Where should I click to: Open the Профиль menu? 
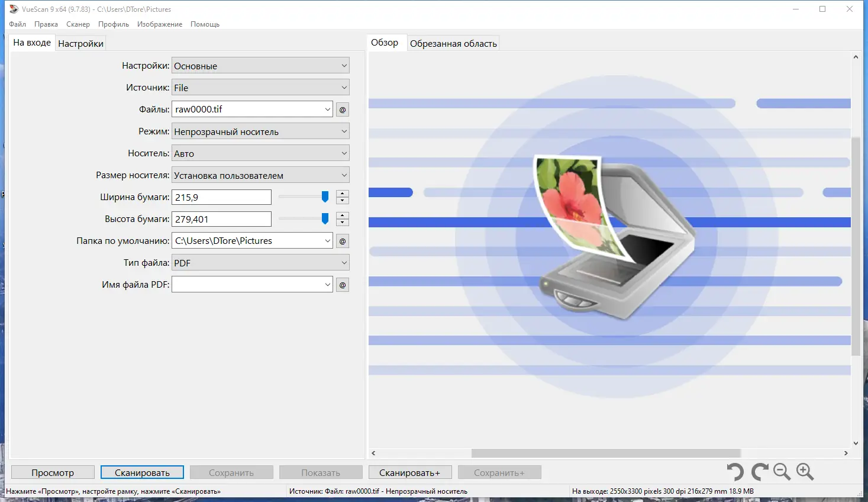pyautogui.click(x=114, y=24)
